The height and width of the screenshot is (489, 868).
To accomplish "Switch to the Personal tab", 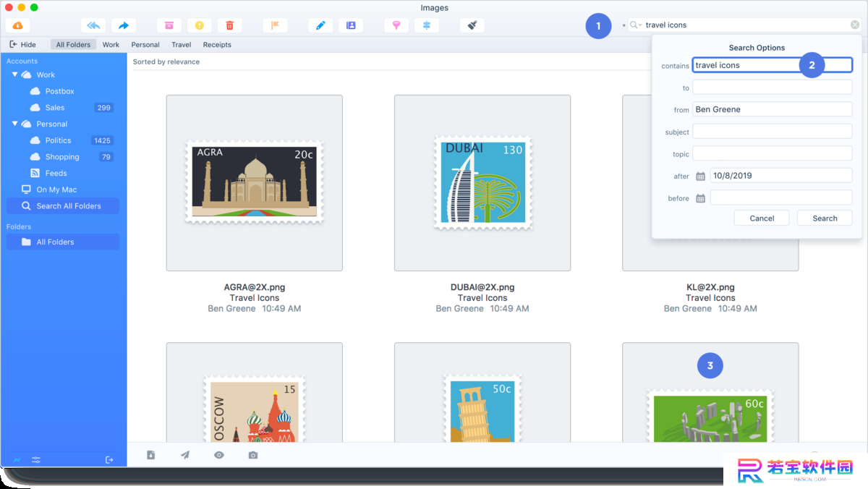I will click(145, 45).
